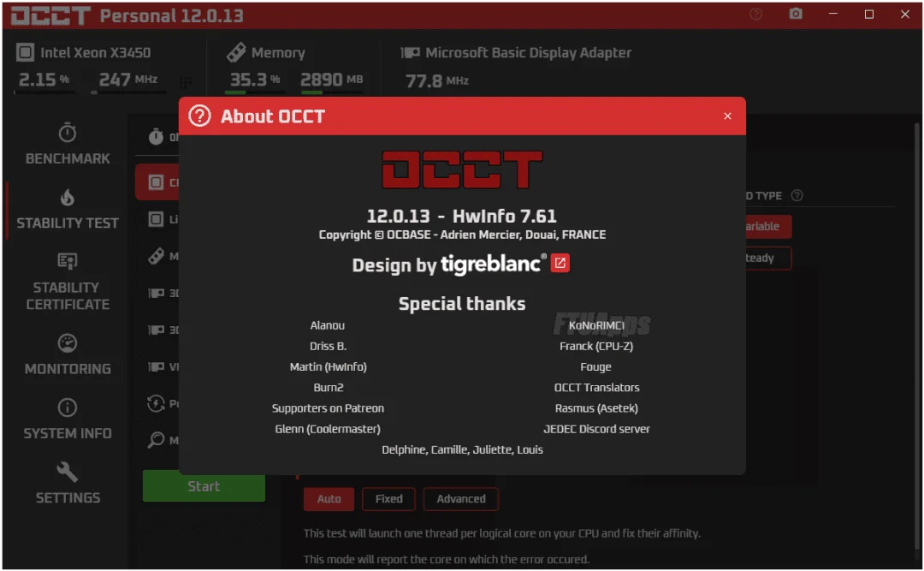Click the stopwatch icon at top of test list
Screen dimensions: 924x571
point(156,137)
